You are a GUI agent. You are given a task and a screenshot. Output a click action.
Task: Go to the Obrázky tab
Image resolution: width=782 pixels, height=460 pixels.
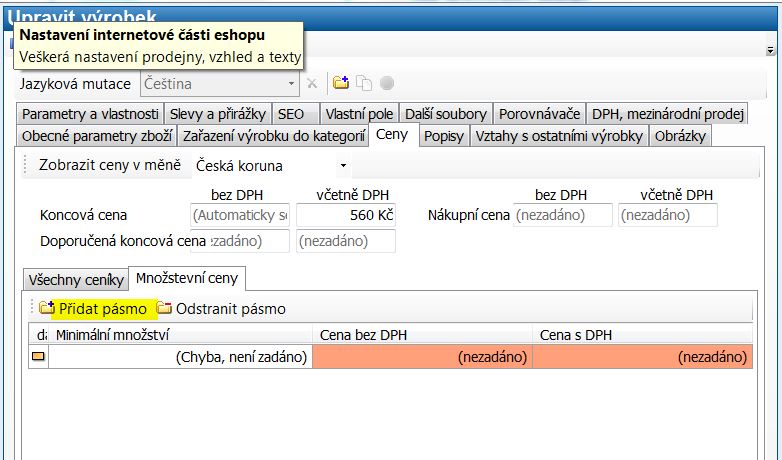(x=680, y=136)
